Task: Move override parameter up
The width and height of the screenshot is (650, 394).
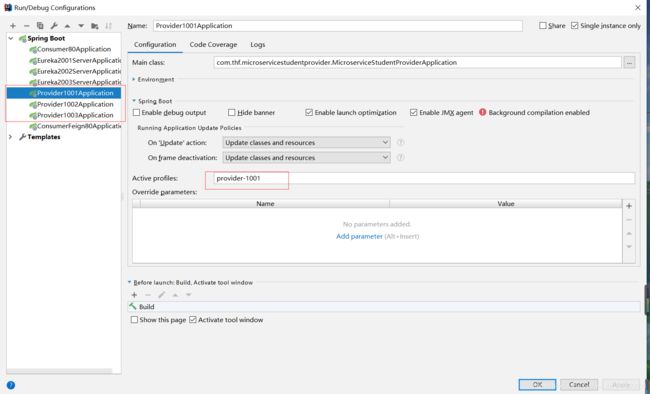Action: coord(629,233)
